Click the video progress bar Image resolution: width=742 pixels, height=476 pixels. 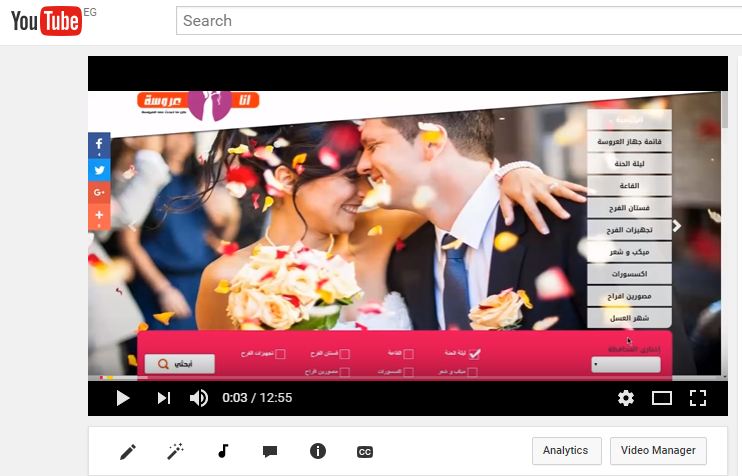pyautogui.click(x=400, y=378)
